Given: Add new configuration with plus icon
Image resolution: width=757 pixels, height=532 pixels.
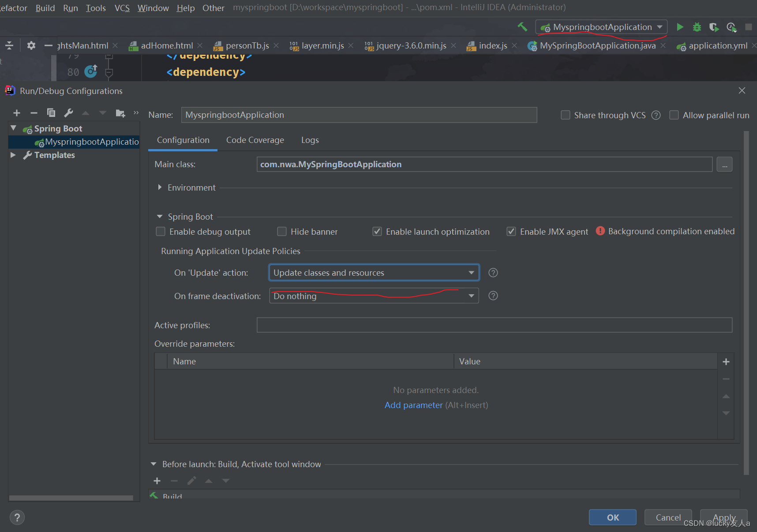Looking at the screenshot, I should (17, 113).
